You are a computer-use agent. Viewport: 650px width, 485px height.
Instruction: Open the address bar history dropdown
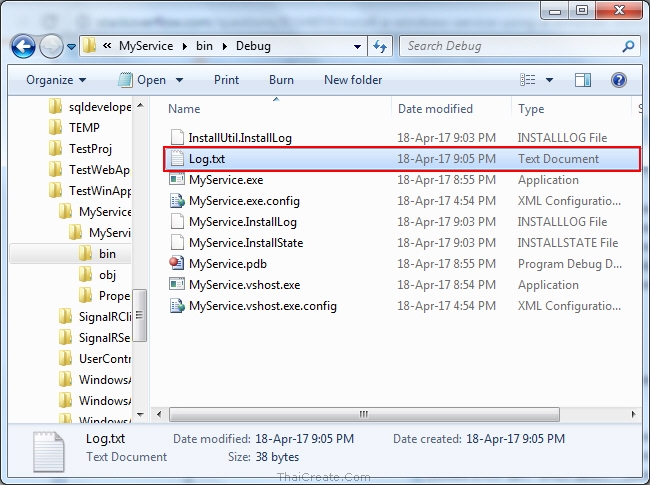tap(357, 46)
